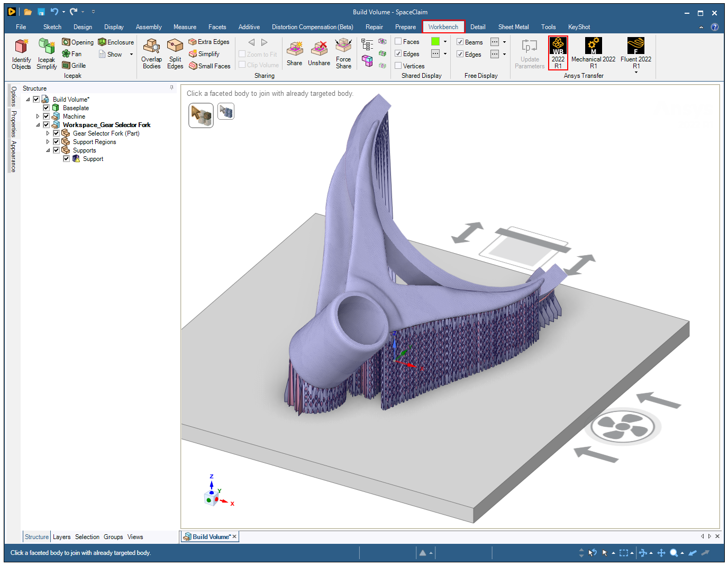Enable the Faces checkbox in Shared Display
Viewport: 728px width, 565px height.
click(x=398, y=41)
